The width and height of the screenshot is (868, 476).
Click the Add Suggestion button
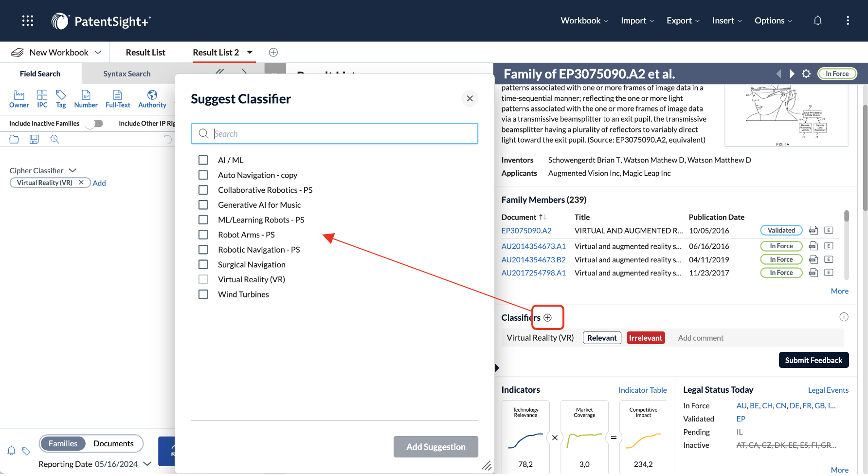click(x=436, y=446)
